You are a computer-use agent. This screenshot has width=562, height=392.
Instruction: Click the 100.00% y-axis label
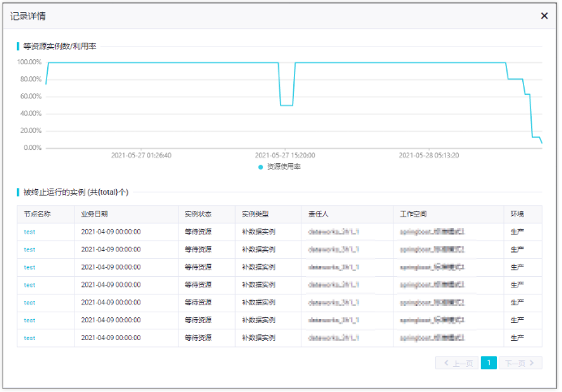(29, 62)
